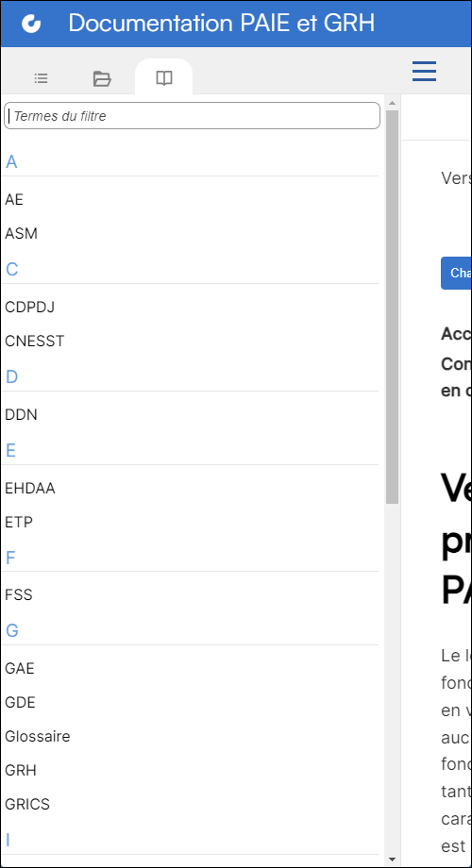Show the ETP definition
This screenshot has width=472, height=868.
click(19, 522)
